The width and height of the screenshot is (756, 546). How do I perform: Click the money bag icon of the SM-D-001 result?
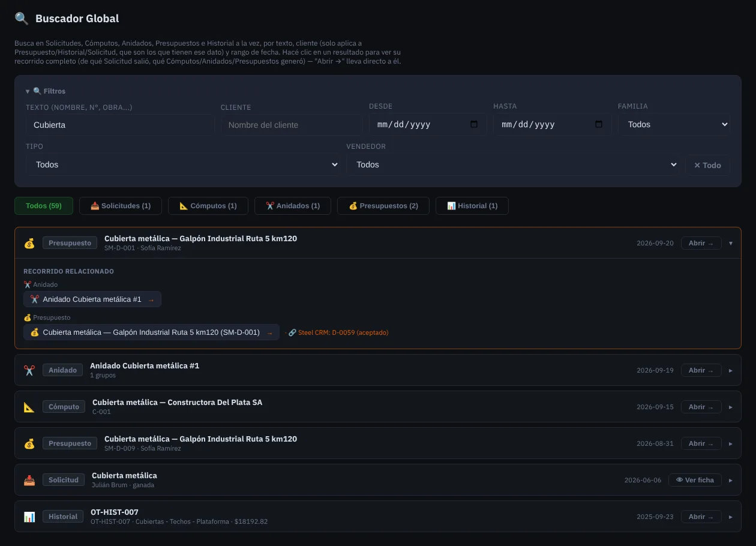pyautogui.click(x=29, y=243)
